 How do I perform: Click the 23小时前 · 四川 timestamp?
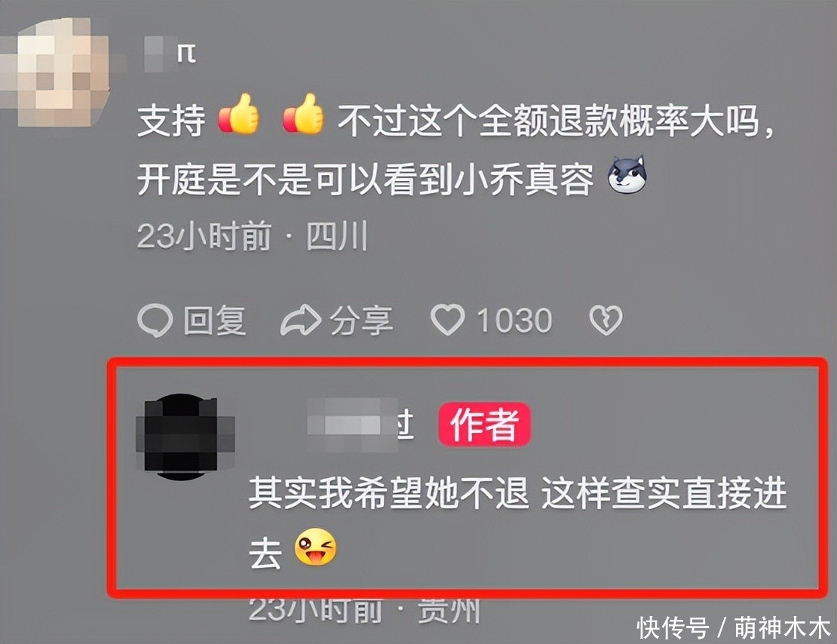(x=253, y=236)
